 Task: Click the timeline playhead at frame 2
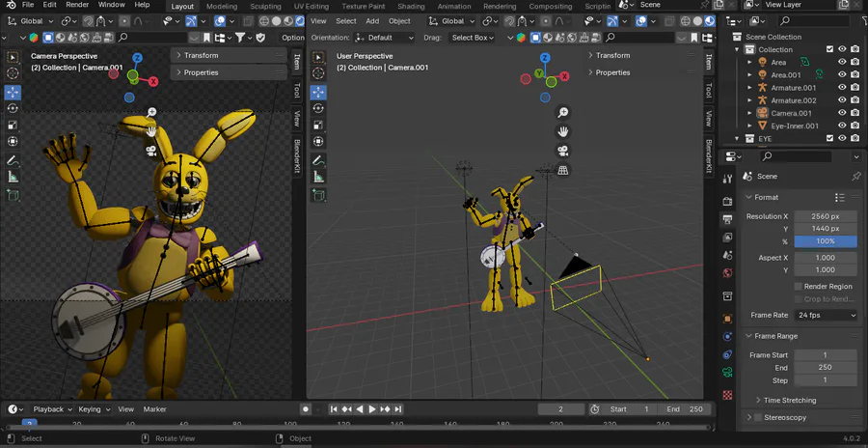(x=29, y=424)
